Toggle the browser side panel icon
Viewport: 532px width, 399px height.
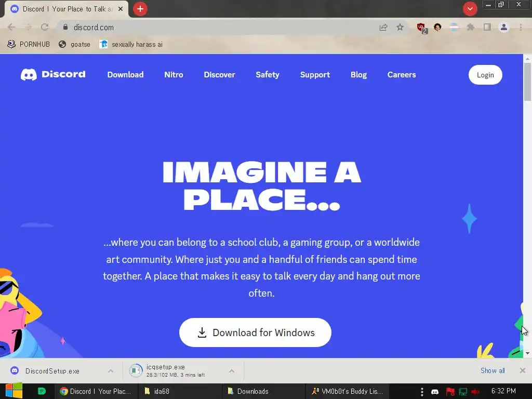click(487, 27)
